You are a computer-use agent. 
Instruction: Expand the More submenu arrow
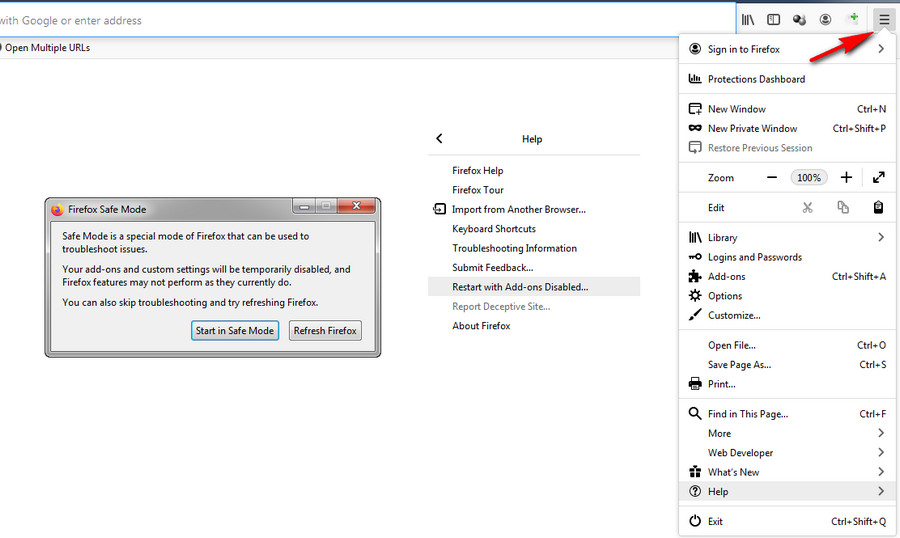881,433
